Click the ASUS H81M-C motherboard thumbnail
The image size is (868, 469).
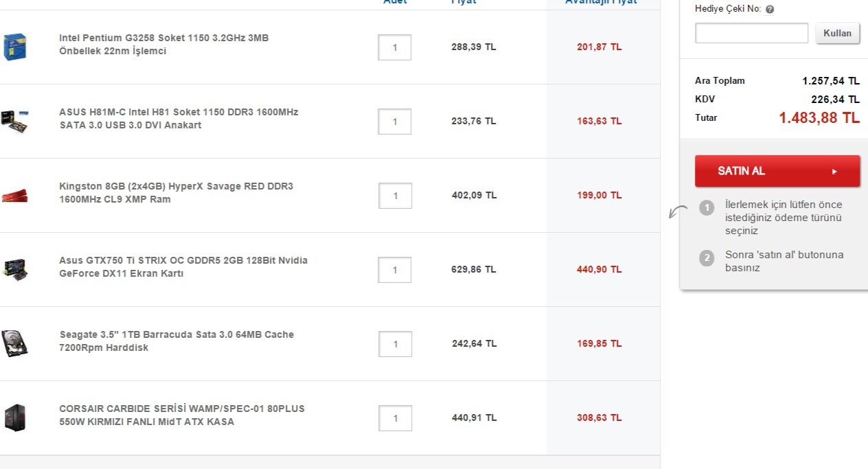[14, 121]
